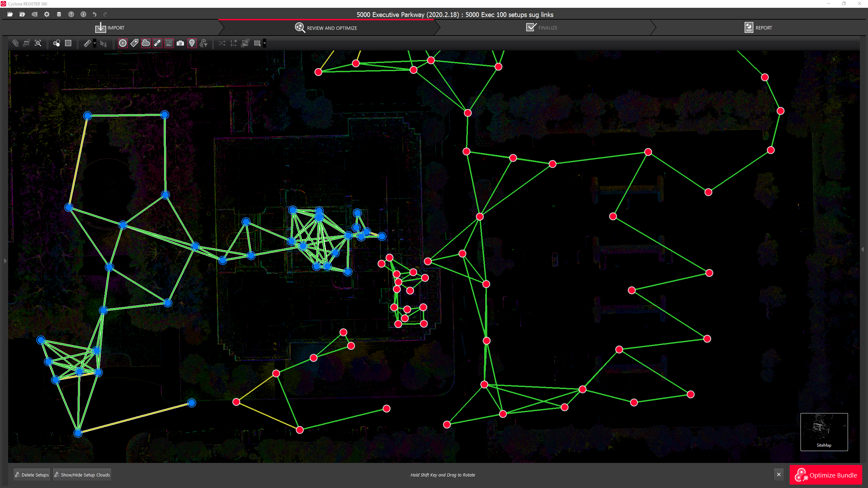
Task: Toggle point cloud display
Action: coord(146,43)
